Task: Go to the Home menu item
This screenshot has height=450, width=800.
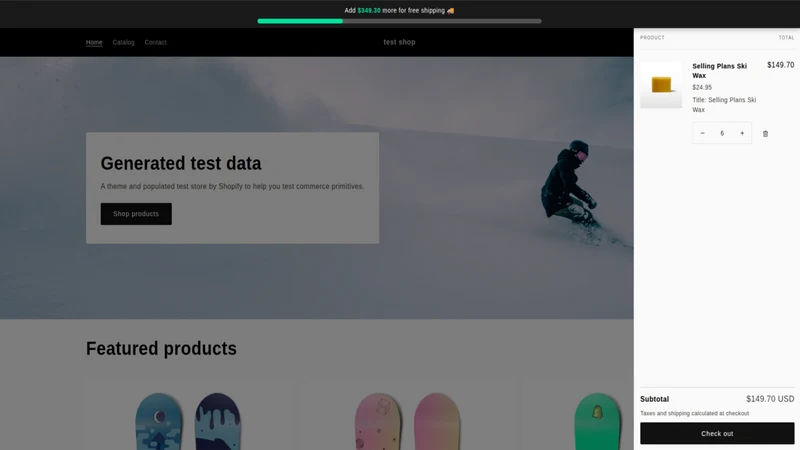Action: [94, 42]
